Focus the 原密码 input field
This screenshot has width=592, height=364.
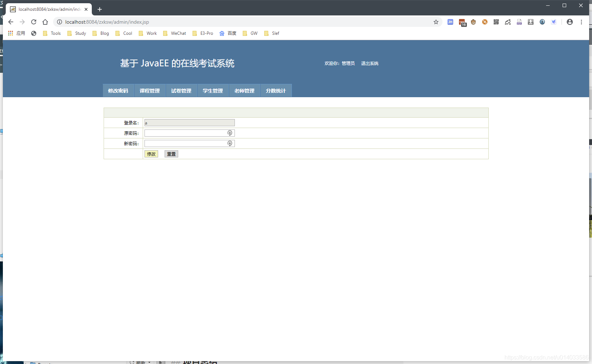[x=190, y=133]
